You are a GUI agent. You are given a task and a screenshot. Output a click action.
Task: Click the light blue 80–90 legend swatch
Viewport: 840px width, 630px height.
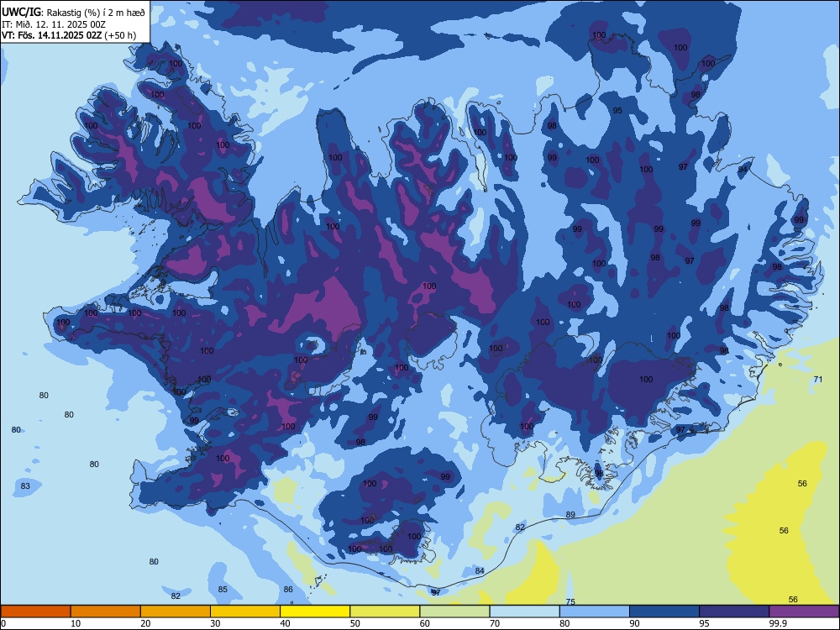pos(595,612)
